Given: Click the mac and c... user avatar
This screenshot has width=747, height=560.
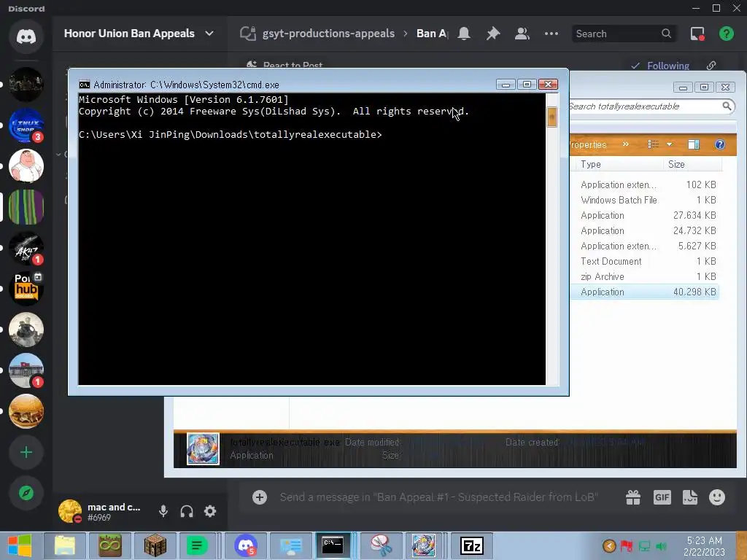Looking at the screenshot, I should (x=70, y=511).
